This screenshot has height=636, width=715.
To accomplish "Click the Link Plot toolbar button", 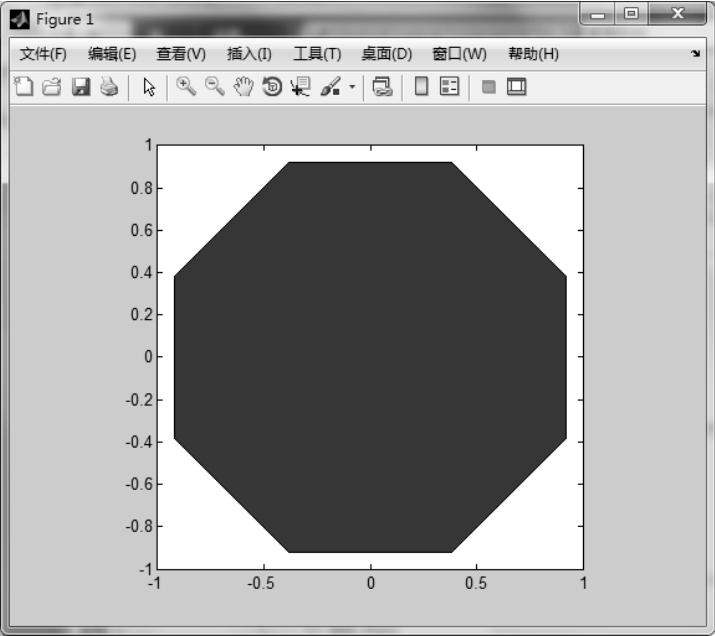I will click(381, 88).
